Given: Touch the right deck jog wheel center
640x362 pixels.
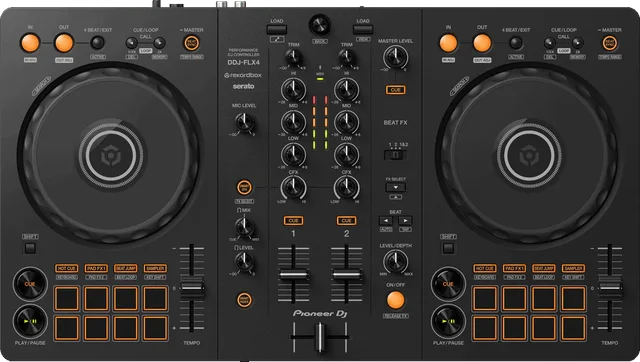Looking at the screenshot, I should pyautogui.click(x=529, y=155).
